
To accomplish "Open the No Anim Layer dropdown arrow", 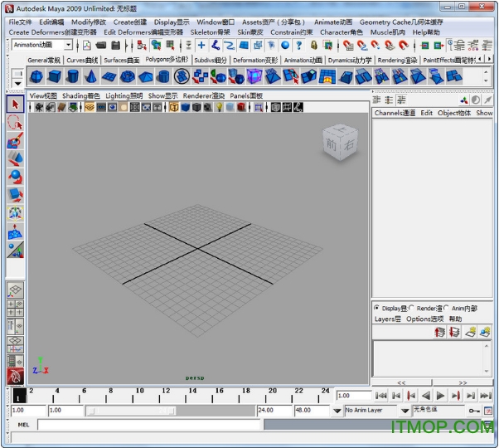I will coord(337,411).
